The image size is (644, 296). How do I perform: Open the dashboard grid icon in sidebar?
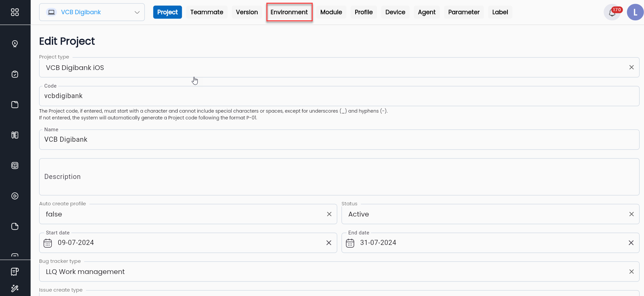pyautogui.click(x=15, y=12)
